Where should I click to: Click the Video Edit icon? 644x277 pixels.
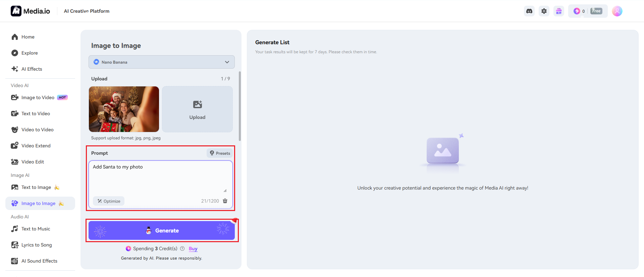click(x=15, y=162)
